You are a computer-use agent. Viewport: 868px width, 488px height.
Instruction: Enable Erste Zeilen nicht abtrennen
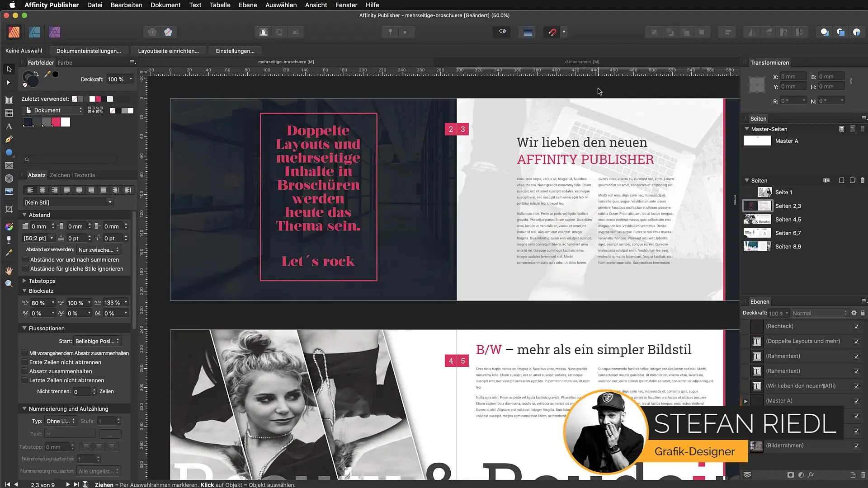25,362
